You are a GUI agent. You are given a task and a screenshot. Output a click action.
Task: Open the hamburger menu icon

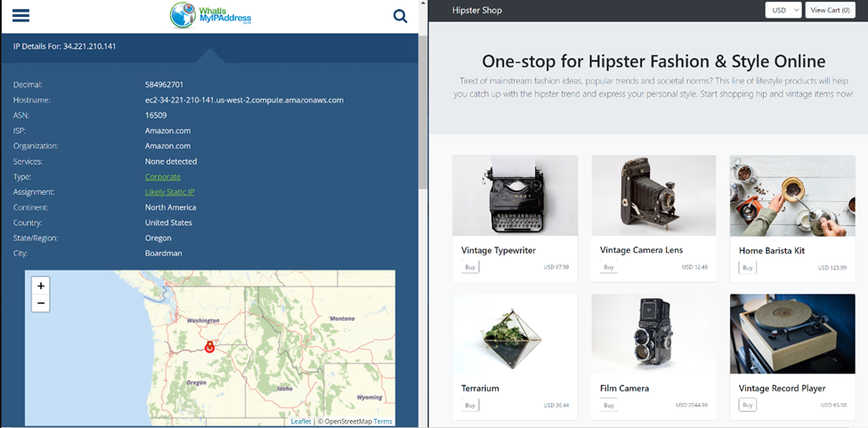20,16
